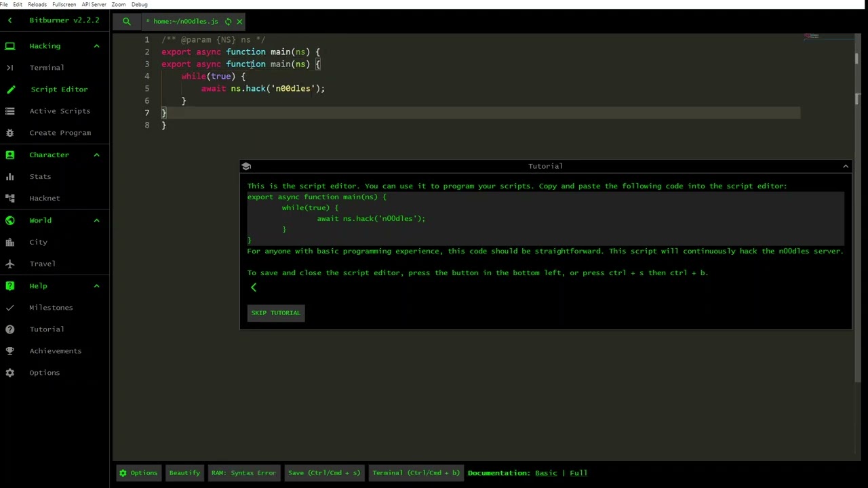Click the Hacking section bracket icon
The height and width of the screenshot is (488, 868).
10,46
